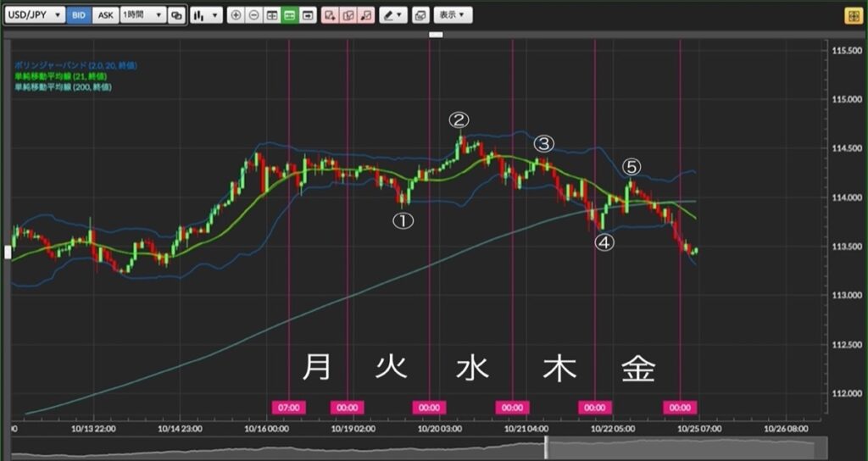Click the 07:00 pink time marker
This screenshot has height=461, width=868.
(x=289, y=408)
